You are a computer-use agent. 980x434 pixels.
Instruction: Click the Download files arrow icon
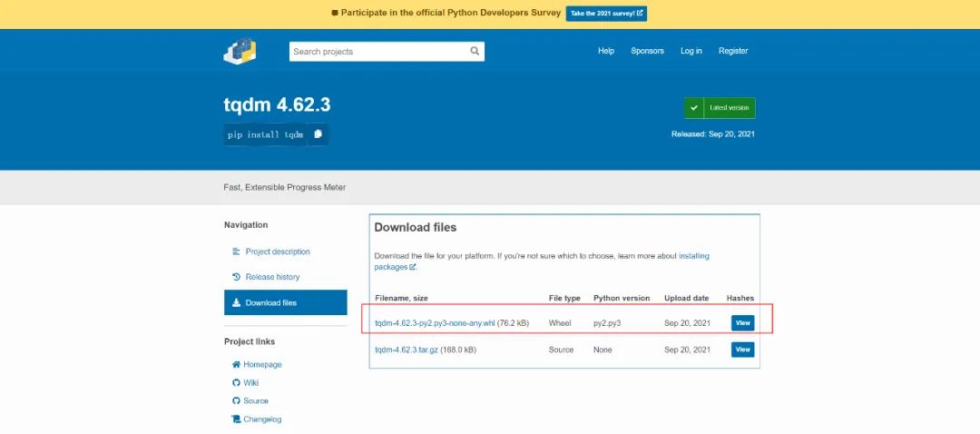point(236,302)
